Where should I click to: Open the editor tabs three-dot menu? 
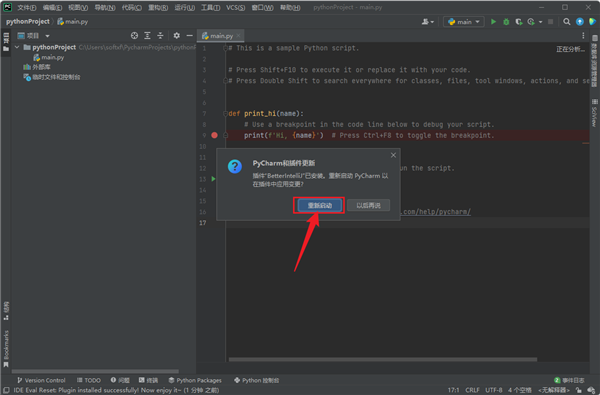(583, 36)
